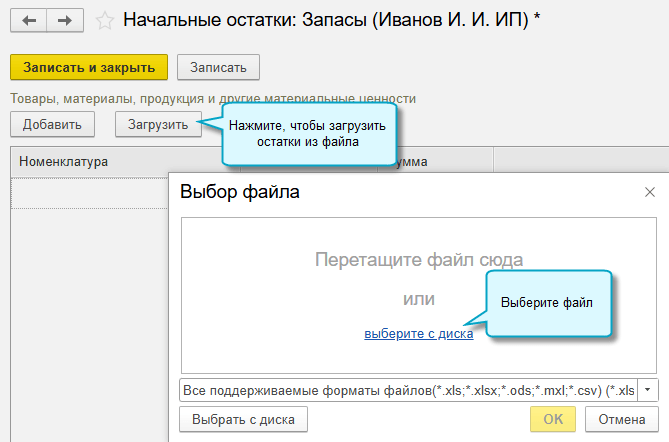Cancel the dialog with Отмена
The height and width of the screenshot is (442, 669).
[x=621, y=419]
